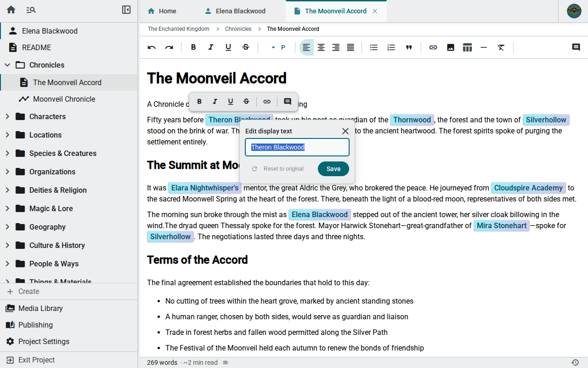This screenshot has height=368, width=588.
Task: Expand the Culture & History folder
Action: point(7,245)
